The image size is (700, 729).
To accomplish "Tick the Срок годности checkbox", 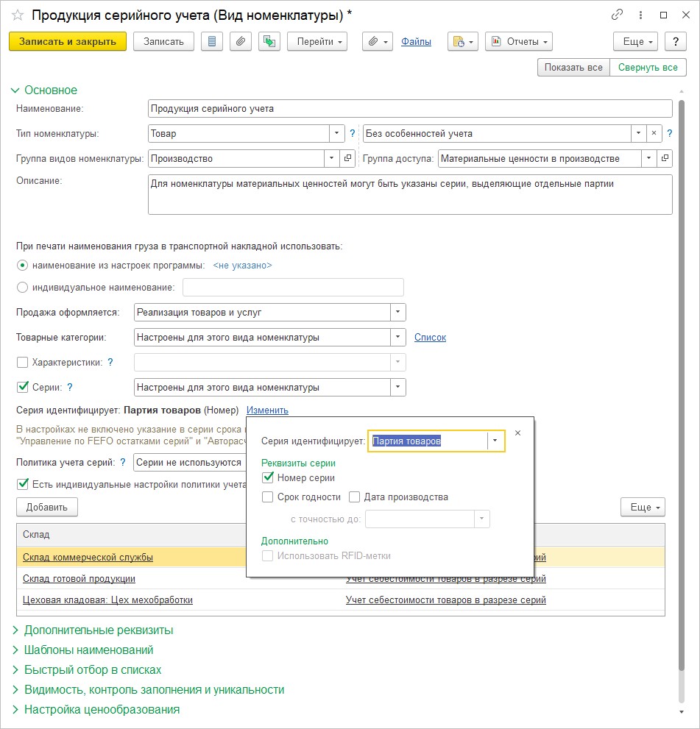I will tap(269, 497).
